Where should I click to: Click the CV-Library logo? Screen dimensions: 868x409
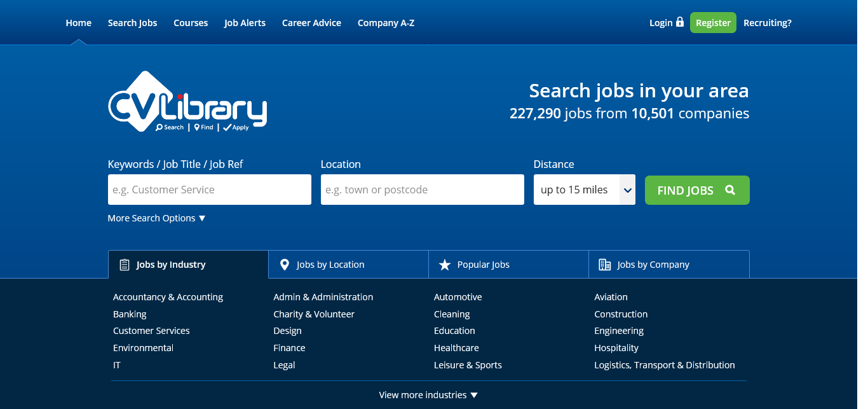click(187, 102)
